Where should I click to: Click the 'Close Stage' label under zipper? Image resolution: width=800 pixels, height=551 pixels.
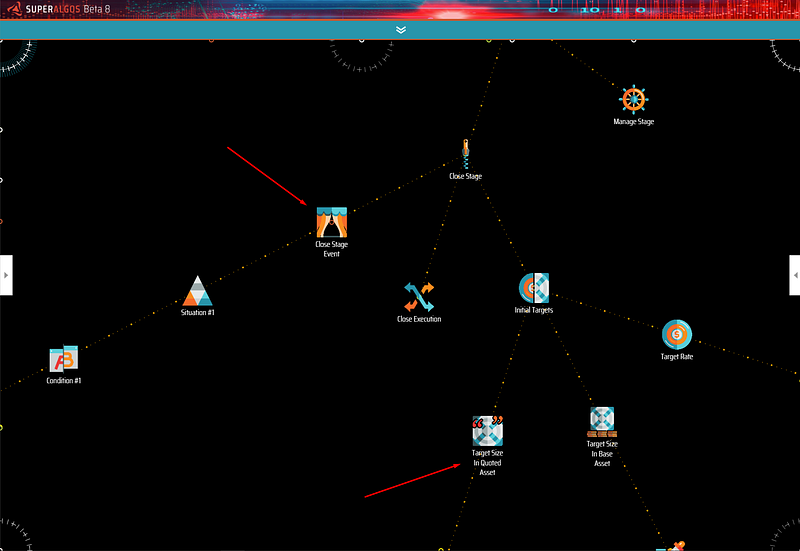coord(465,176)
